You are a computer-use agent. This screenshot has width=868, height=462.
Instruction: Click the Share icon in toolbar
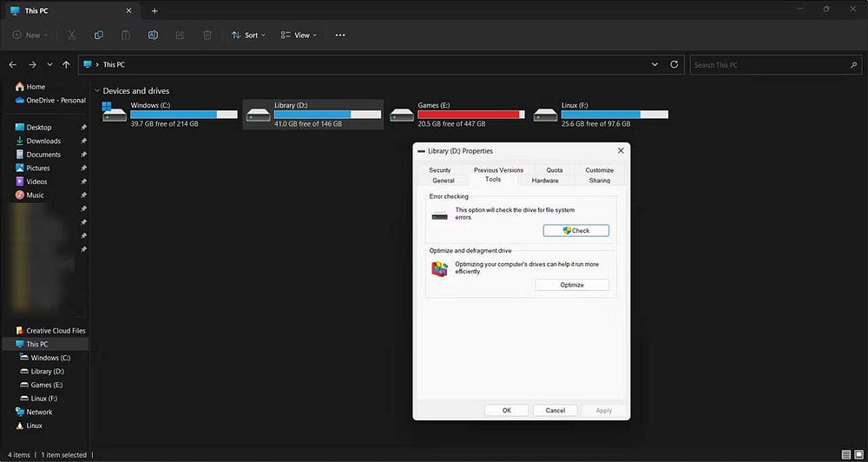[180, 35]
